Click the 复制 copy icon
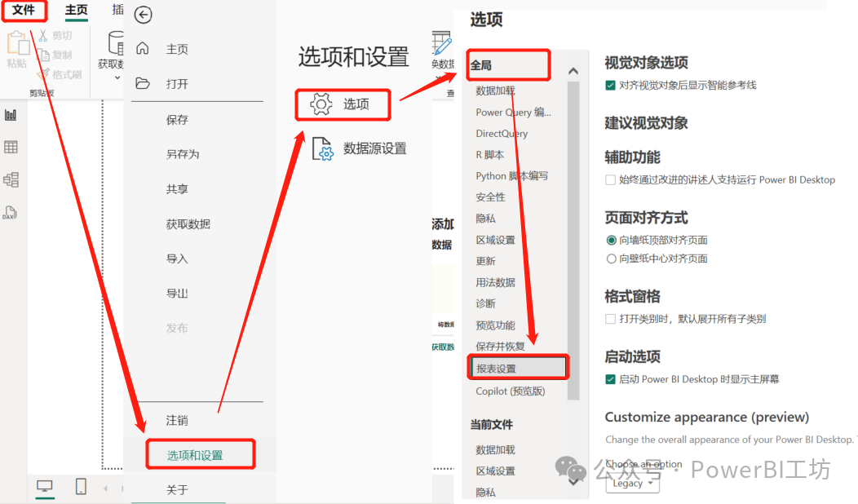 43,55
